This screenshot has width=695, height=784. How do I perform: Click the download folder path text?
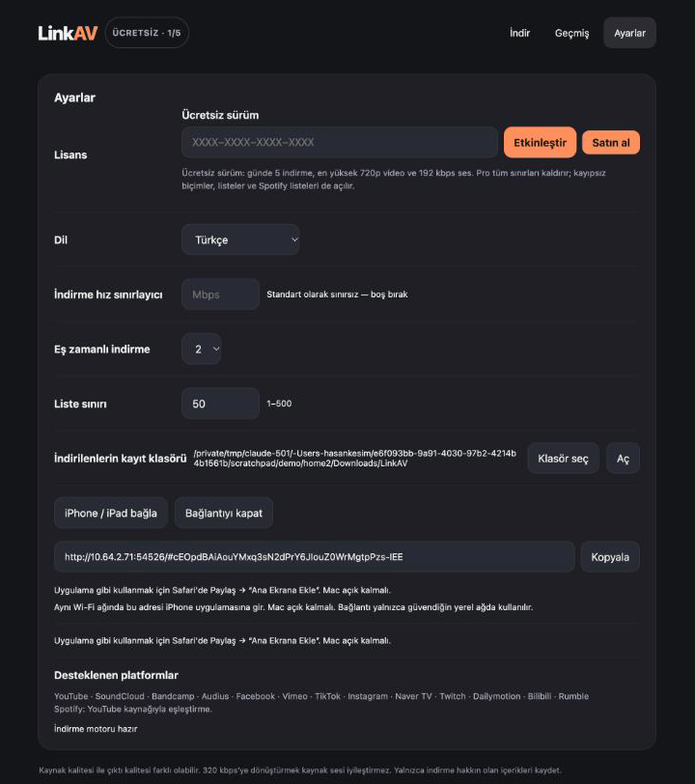[355, 459]
